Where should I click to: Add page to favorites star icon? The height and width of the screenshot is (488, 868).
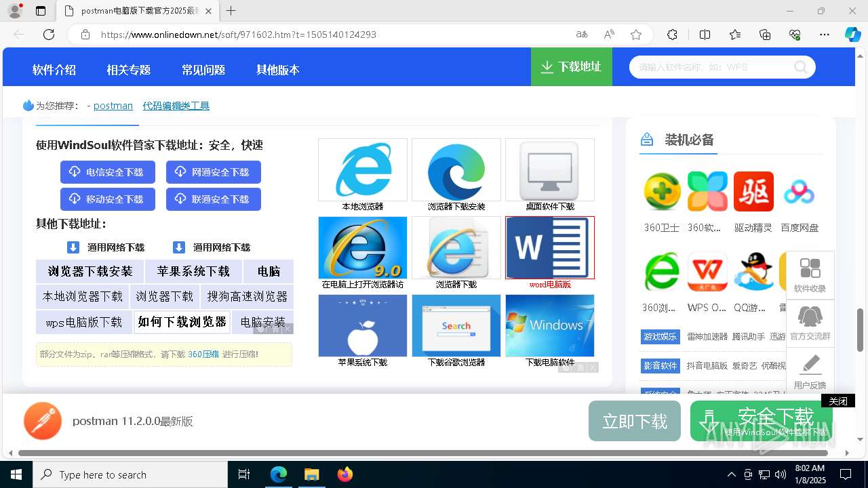click(x=635, y=35)
